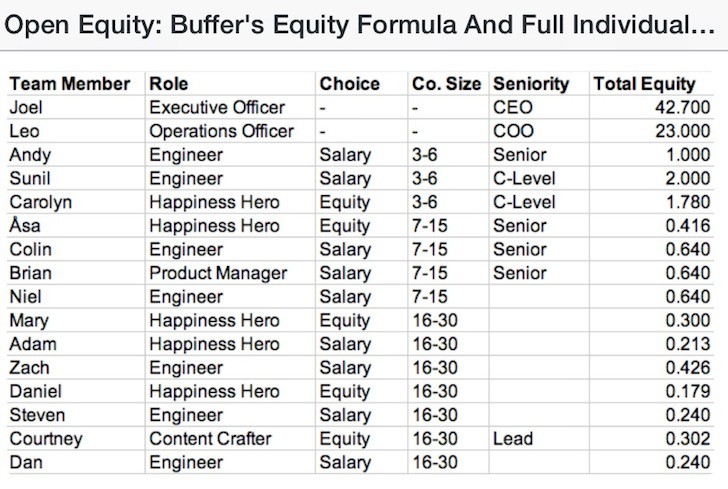The width and height of the screenshot is (728, 489).
Task: Select Leo's Operations Officer role cell
Action: [222, 131]
